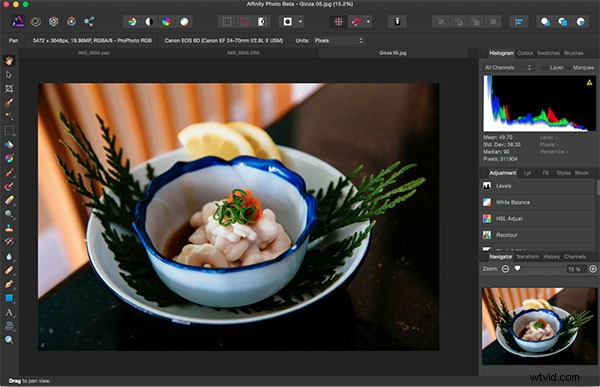Select the Paint Brush tool

(9, 172)
